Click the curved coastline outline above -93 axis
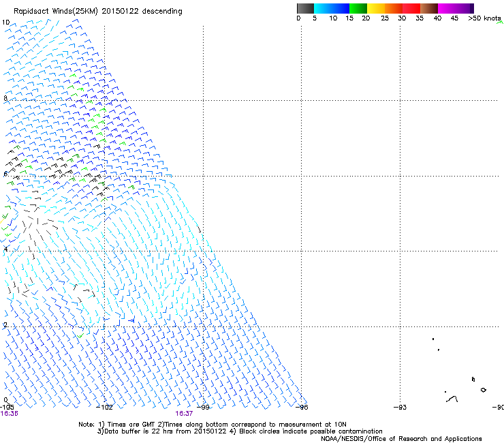This screenshot has width=504, height=443. 452,399
